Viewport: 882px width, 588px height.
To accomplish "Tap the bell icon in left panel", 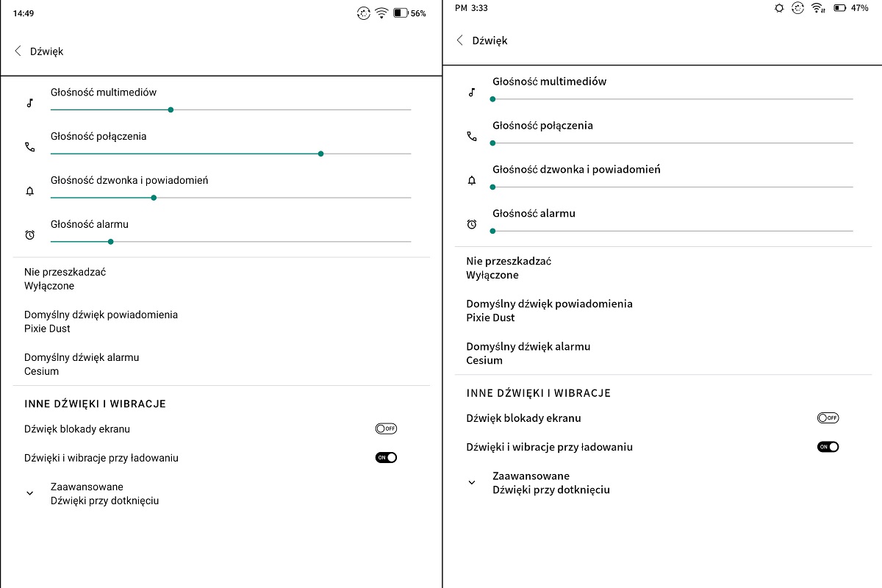I will point(29,191).
